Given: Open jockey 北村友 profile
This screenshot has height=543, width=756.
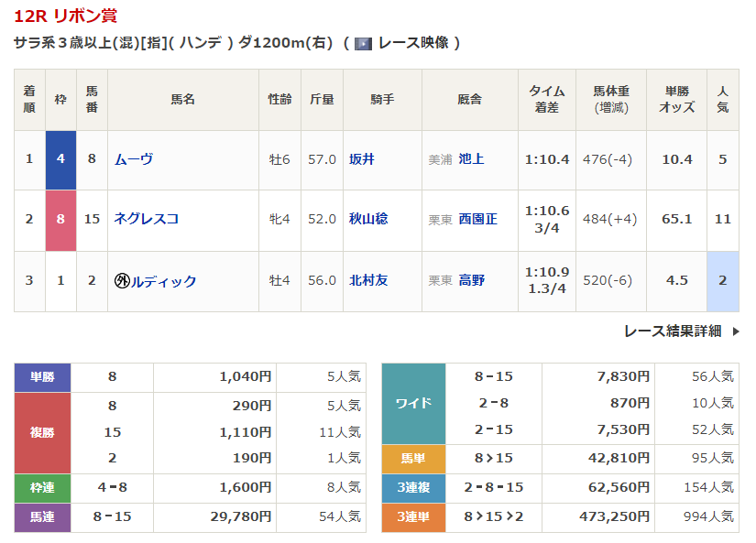Looking at the screenshot, I should click(x=367, y=280).
